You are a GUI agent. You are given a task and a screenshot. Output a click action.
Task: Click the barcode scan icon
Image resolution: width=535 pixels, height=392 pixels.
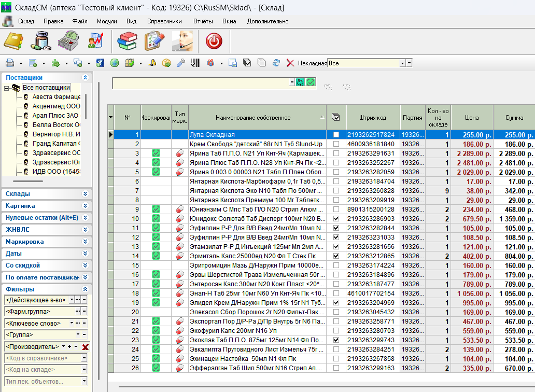coord(195,63)
